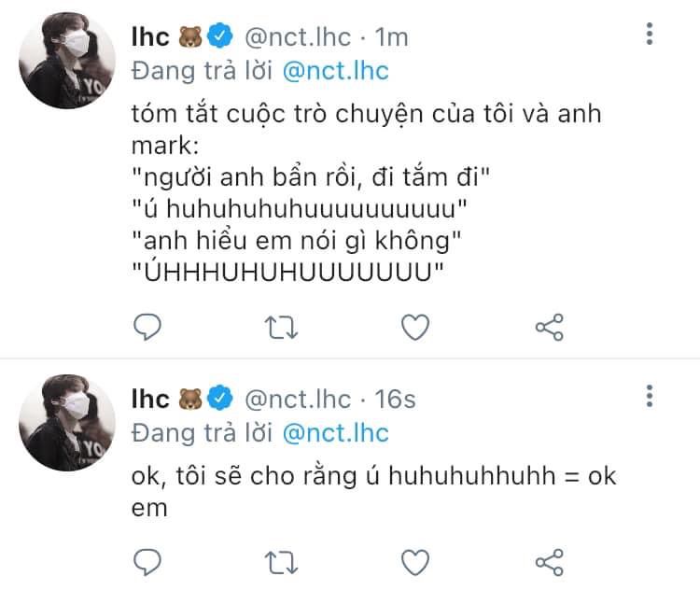This screenshot has height=590, width=700.
Task: Open the second tweet's 16s timestamp
Action: coord(395,400)
